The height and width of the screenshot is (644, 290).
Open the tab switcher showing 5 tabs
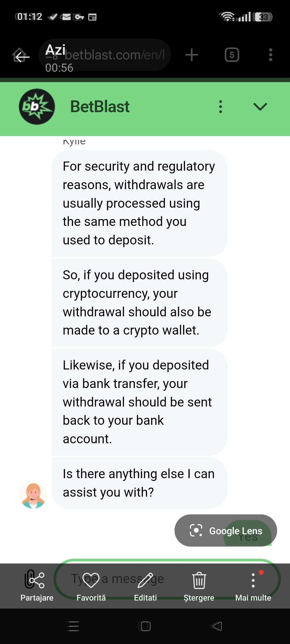click(x=232, y=55)
